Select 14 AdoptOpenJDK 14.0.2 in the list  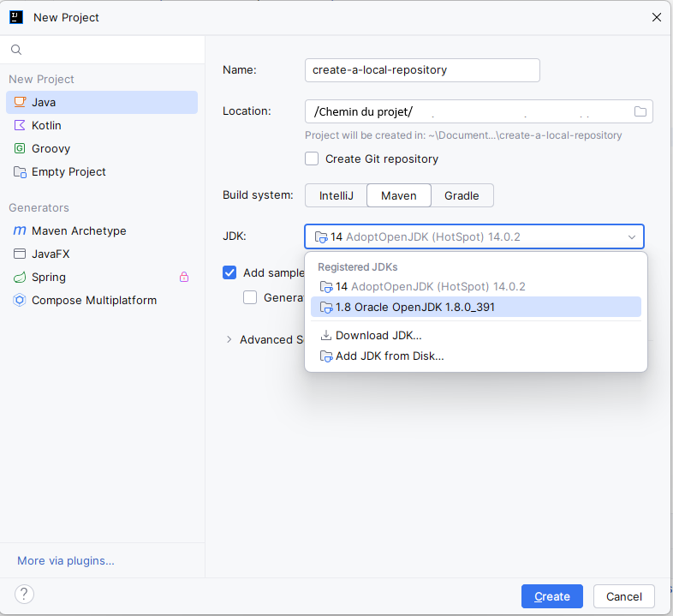(475, 286)
